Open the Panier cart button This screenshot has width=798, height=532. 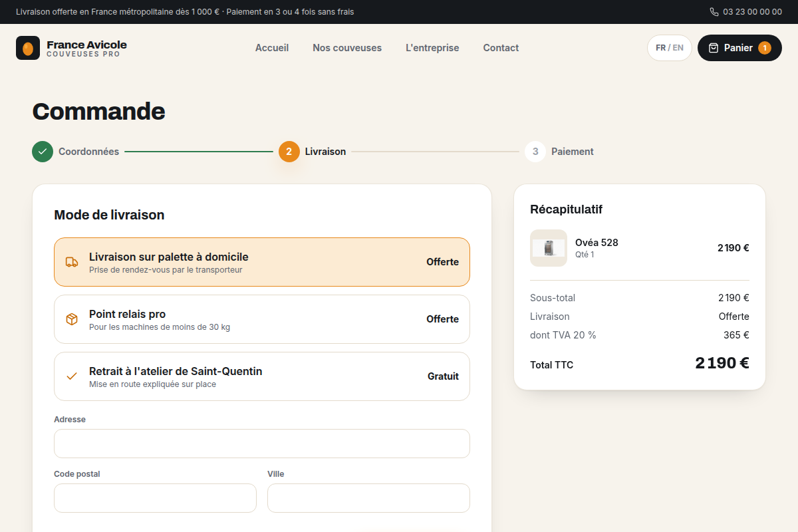[x=739, y=48]
